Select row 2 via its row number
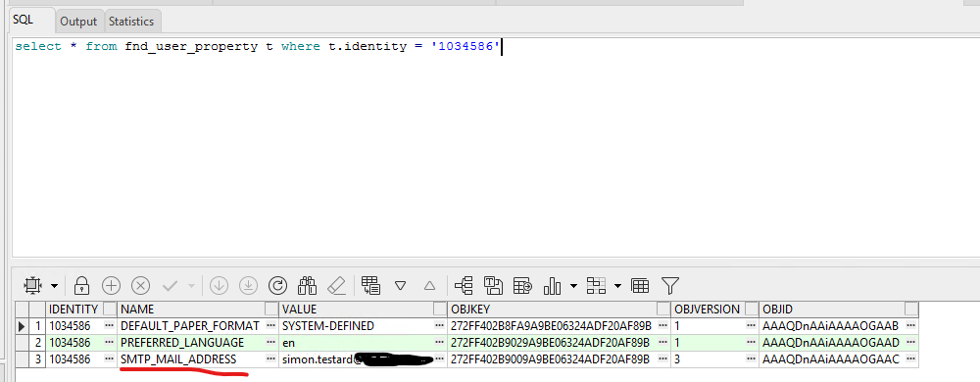 click(38, 342)
